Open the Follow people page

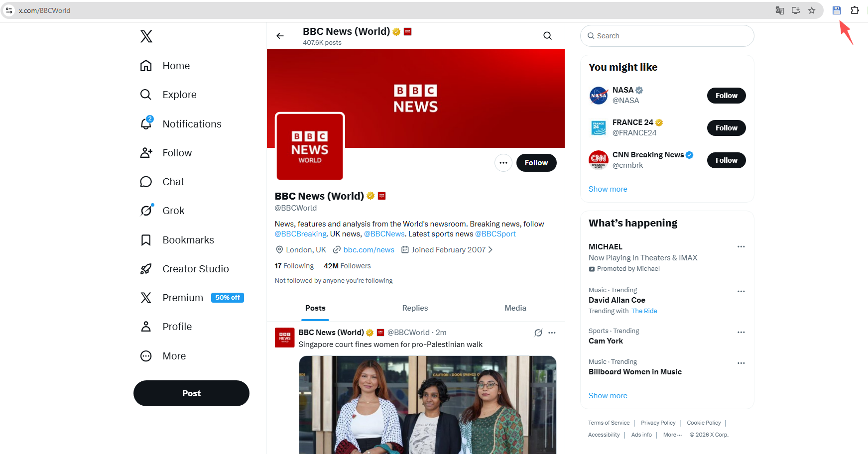point(166,153)
